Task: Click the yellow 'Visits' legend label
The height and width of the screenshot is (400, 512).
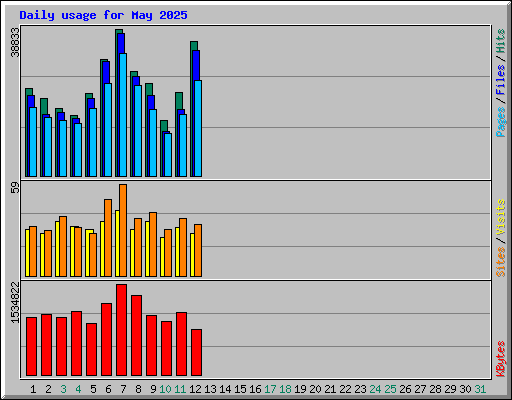Action: (x=501, y=217)
